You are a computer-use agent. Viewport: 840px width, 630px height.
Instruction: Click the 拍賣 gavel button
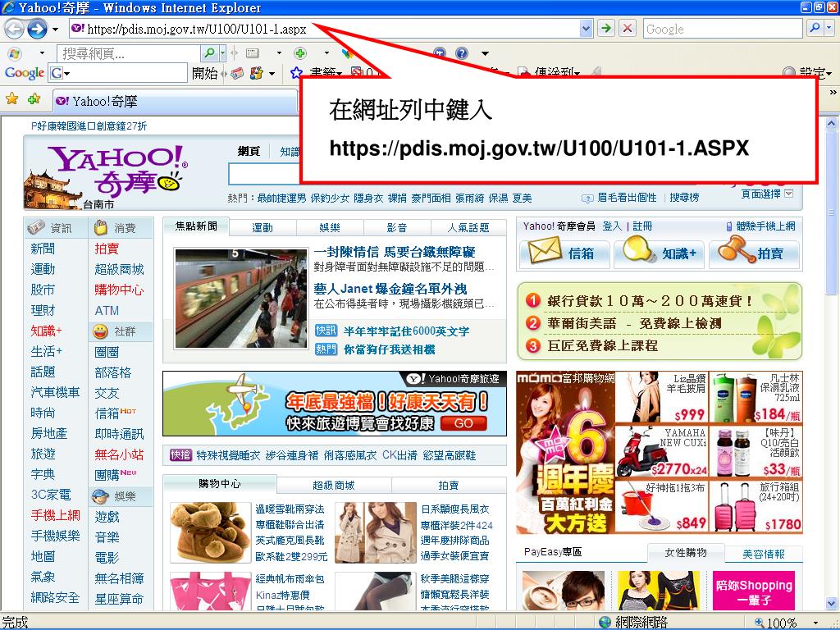[755, 253]
